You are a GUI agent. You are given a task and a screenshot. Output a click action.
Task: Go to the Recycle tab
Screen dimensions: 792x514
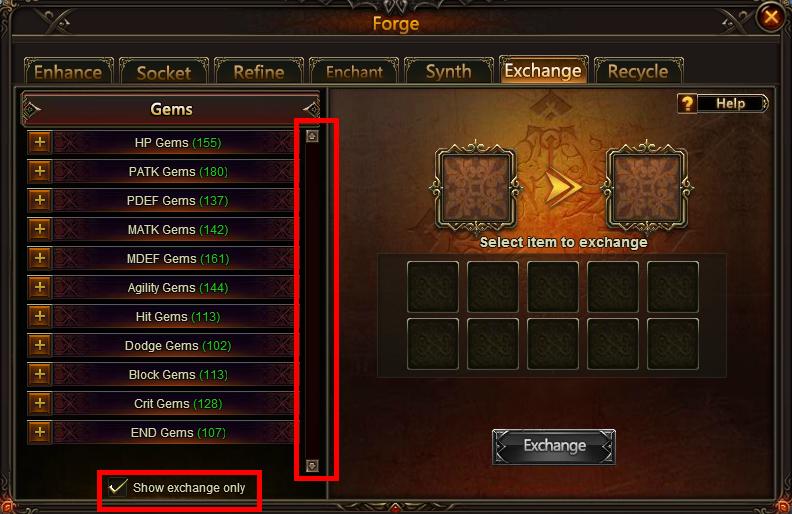[638, 72]
